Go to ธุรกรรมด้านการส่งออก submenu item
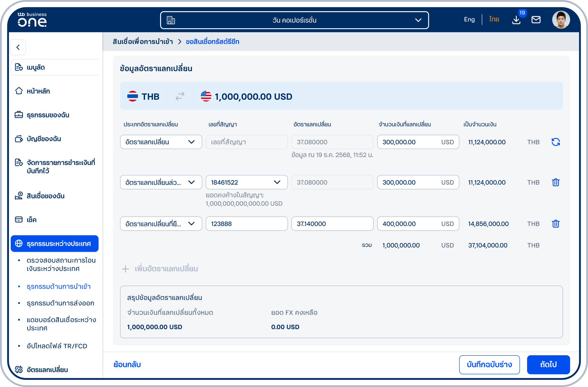This screenshot has height=387, width=588. tap(60, 303)
